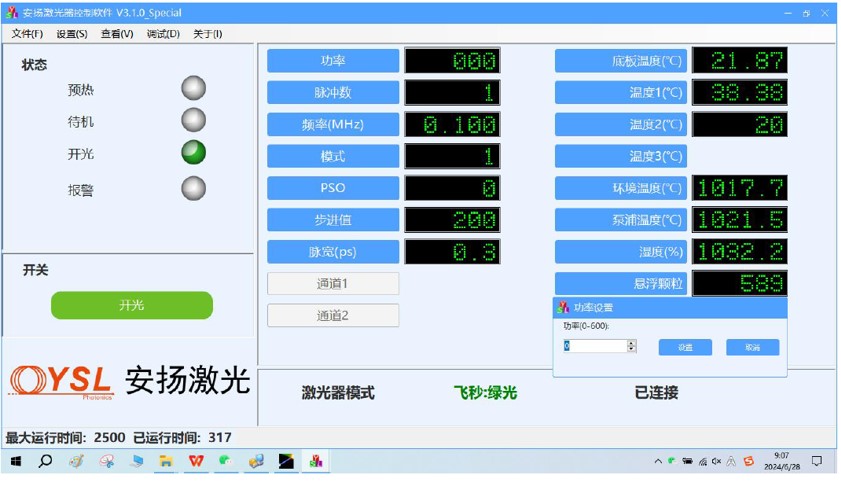841x481 pixels.
Task: Open the 调试(D) menu
Action: [x=163, y=34]
